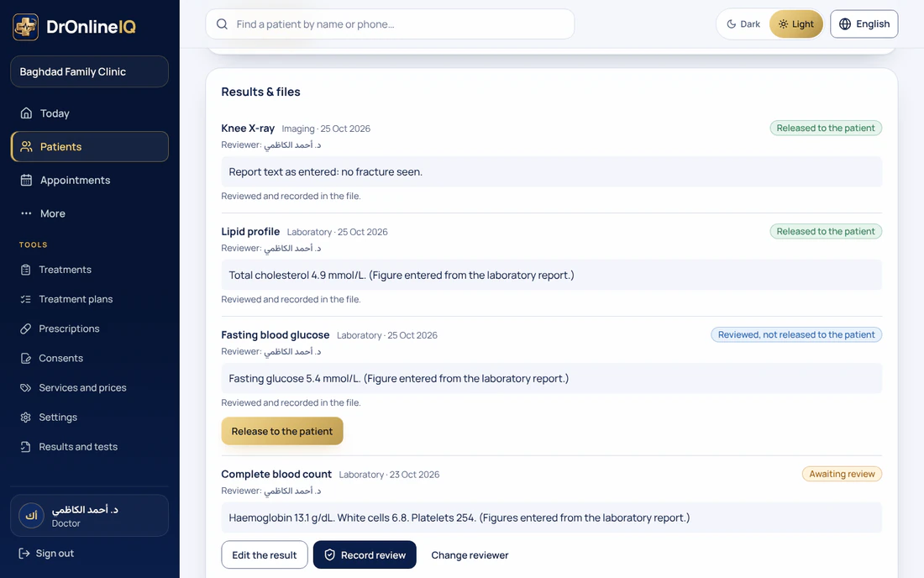This screenshot has height=578, width=924.
Task: Click the Services and prices tag icon
Action: tap(25, 387)
